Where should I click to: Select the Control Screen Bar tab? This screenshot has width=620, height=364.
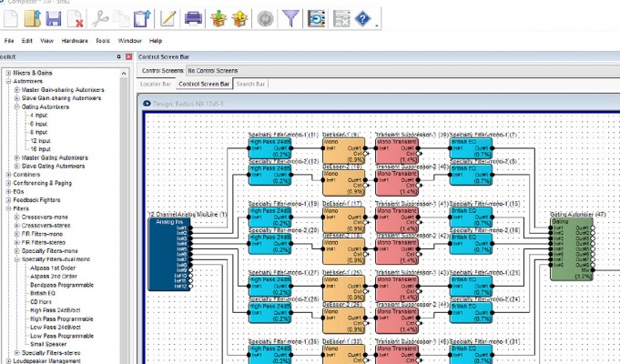point(204,84)
